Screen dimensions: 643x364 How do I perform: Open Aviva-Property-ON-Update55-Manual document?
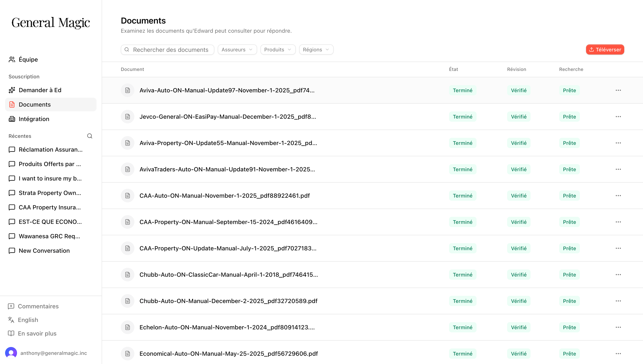228,143
